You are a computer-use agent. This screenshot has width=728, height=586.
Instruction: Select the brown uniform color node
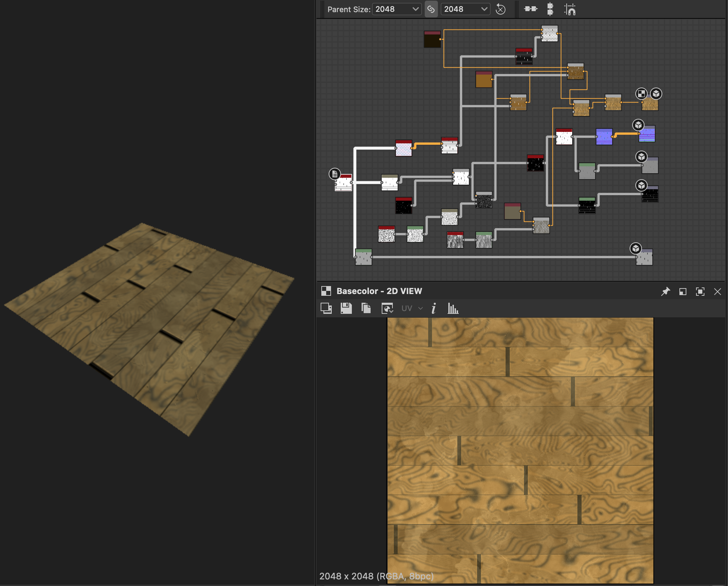pyautogui.click(x=484, y=80)
